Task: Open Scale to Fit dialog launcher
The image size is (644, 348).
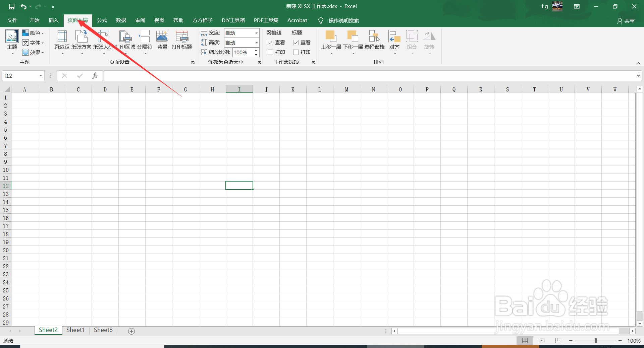Action: [x=260, y=63]
